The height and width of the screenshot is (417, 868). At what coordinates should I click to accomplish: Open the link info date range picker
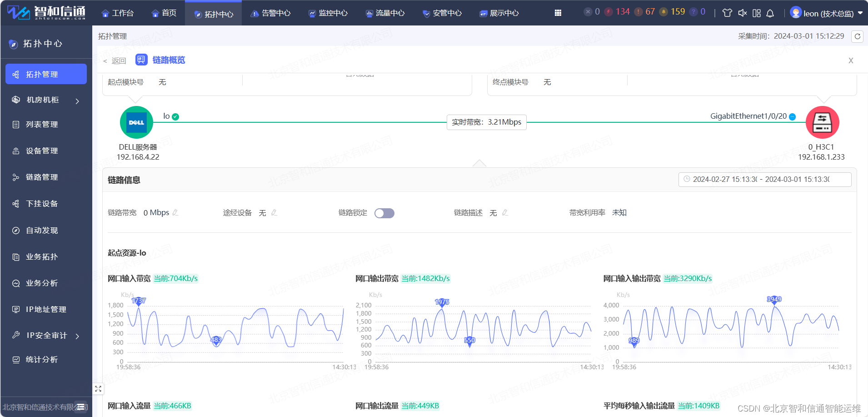764,180
